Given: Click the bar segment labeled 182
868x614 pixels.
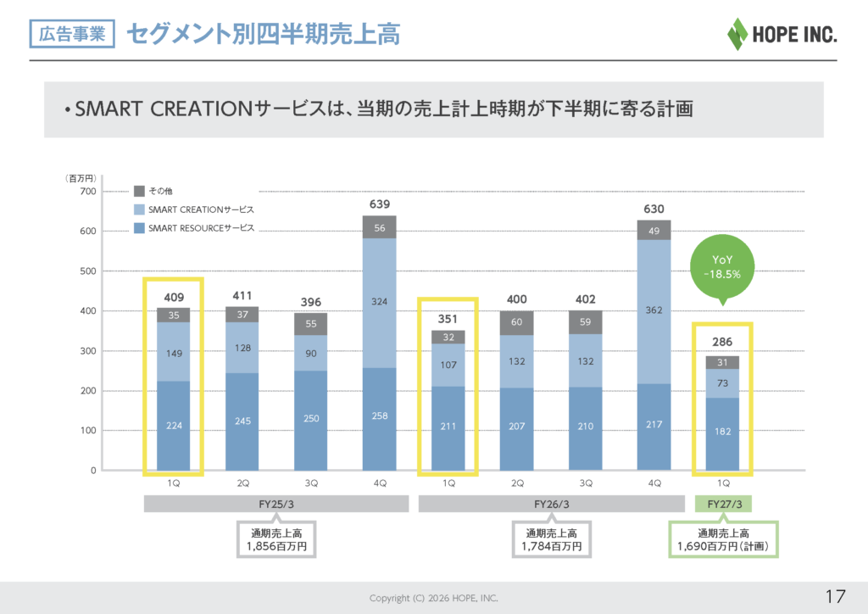Looking at the screenshot, I should [x=722, y=434].
